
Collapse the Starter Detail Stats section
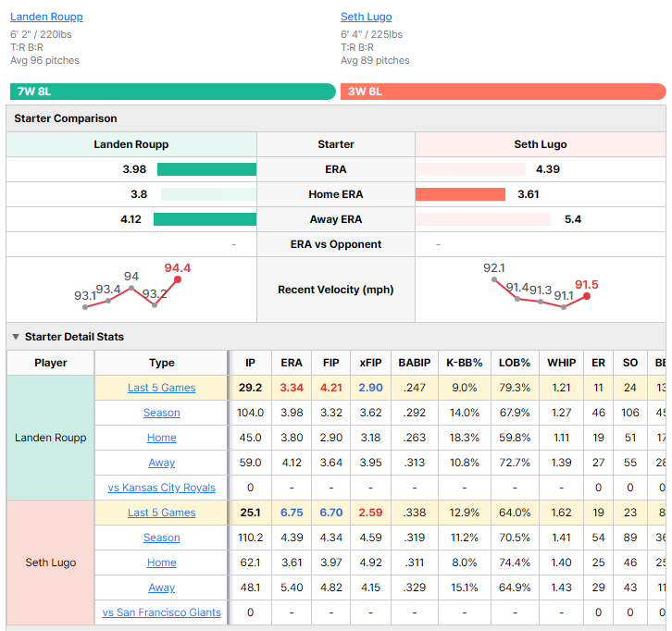(16, 337)
